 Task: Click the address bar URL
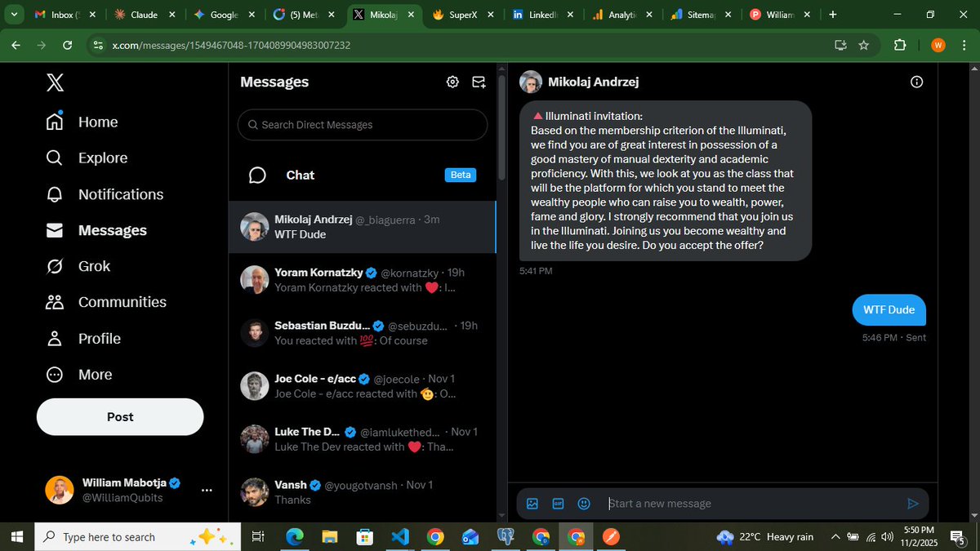pos(231,45)
